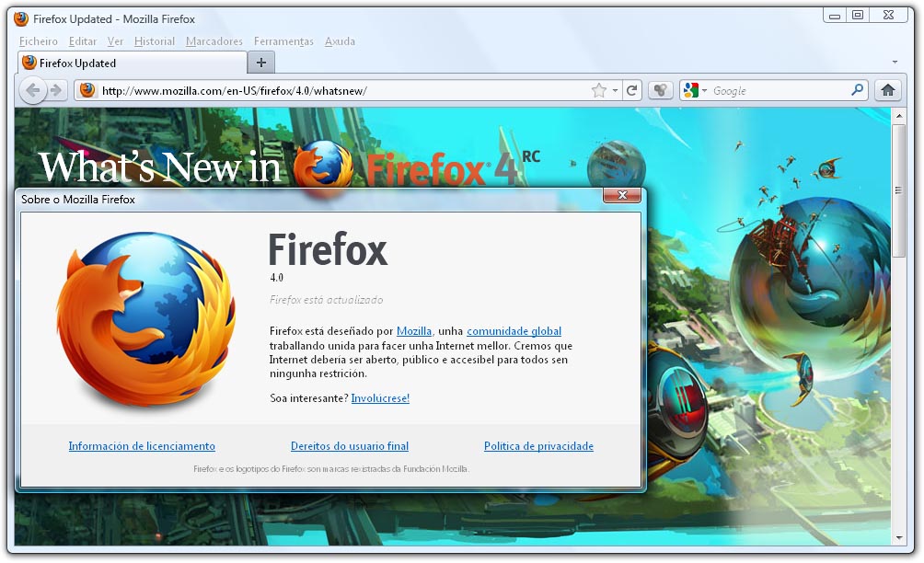This screenshot has height=563, width=924.
Task: Open the list all tabs dropdown
Action: point(895,62)
